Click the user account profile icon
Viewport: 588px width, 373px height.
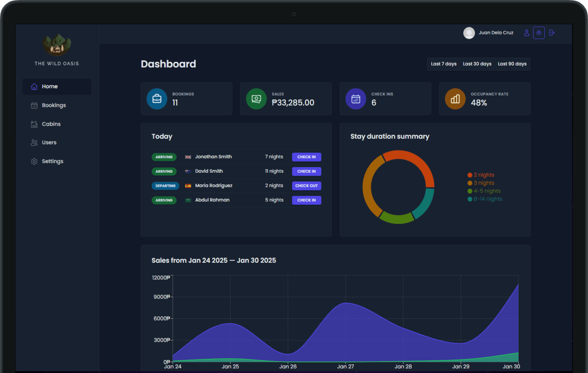point(526,33)
